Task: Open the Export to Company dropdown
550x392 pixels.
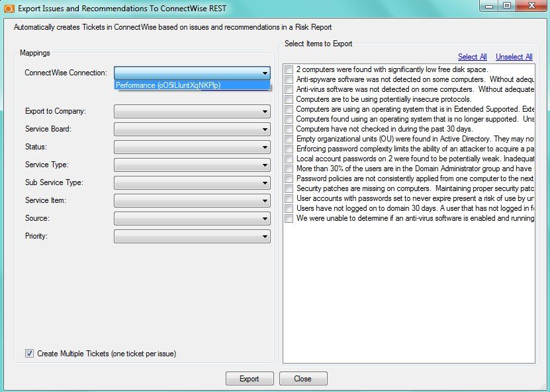Action: coord(192,112)
